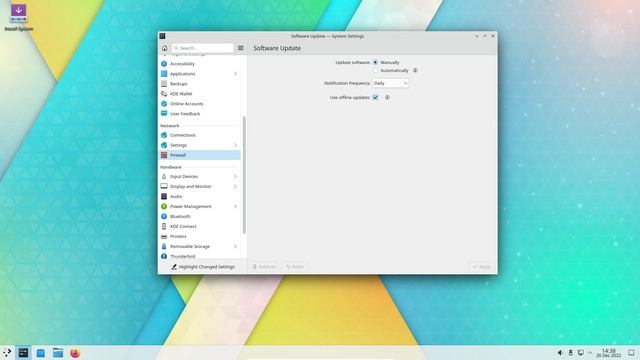Open network Connections settings
Viewport: 640px width, 360px height.
(200, 135)
